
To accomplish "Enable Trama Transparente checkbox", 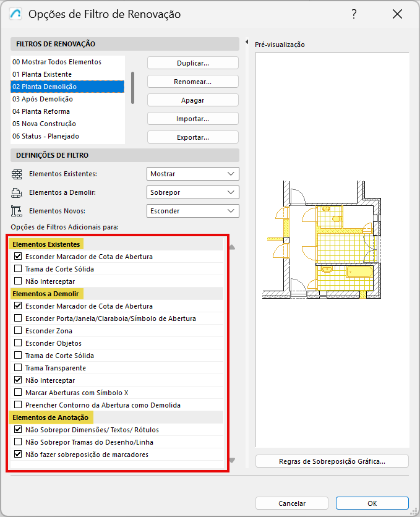I will pos(18,367).
